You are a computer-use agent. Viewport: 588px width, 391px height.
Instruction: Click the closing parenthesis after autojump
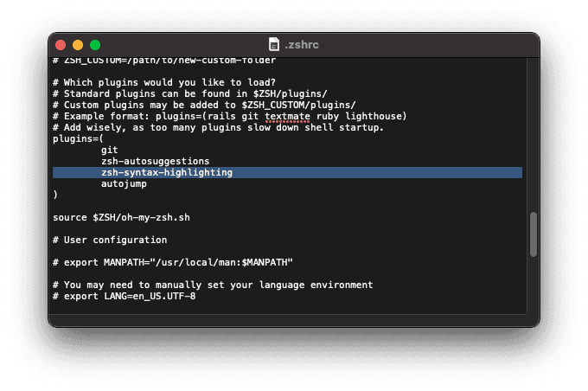55,195
